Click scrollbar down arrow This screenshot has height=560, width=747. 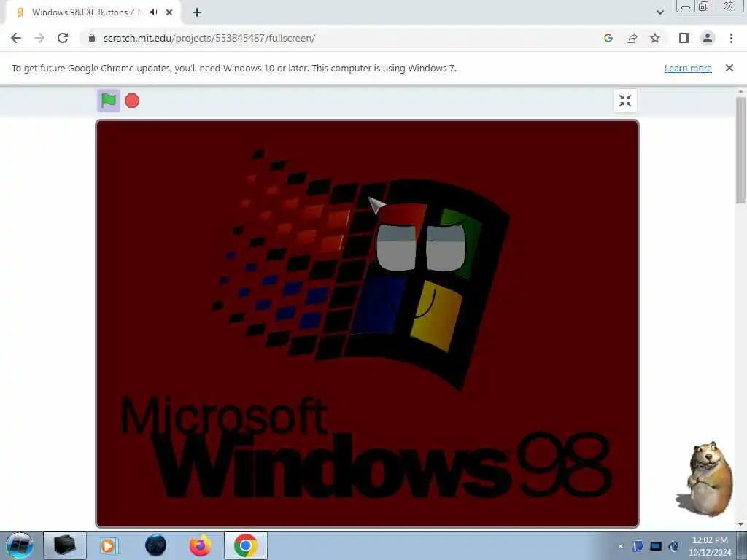(740, 524)
